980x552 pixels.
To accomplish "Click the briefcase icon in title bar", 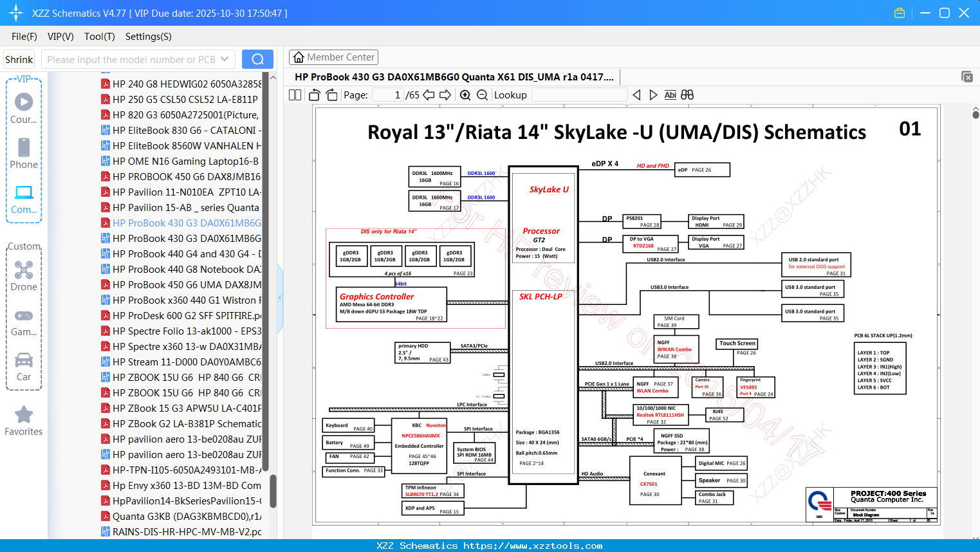I will coord(900,13).
